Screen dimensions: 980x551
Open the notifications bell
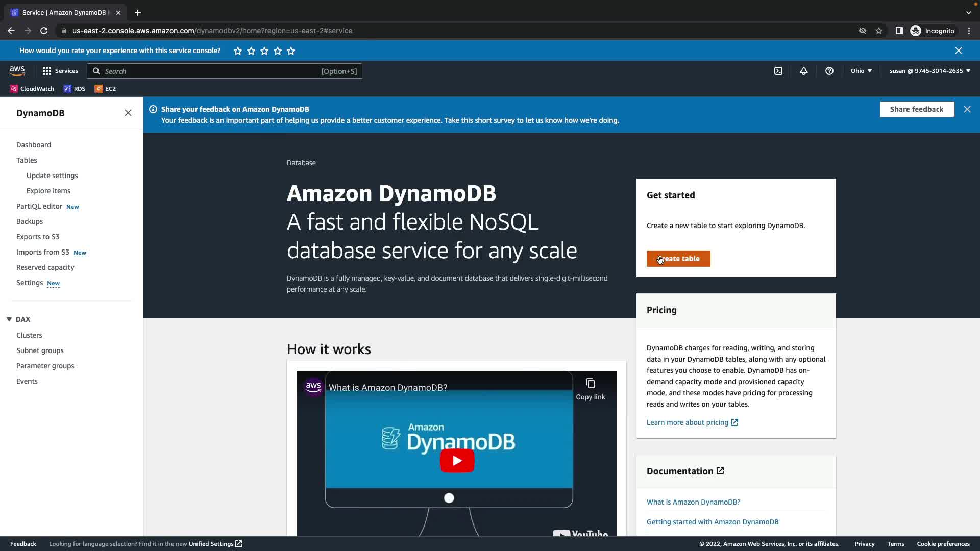[803, 71]
